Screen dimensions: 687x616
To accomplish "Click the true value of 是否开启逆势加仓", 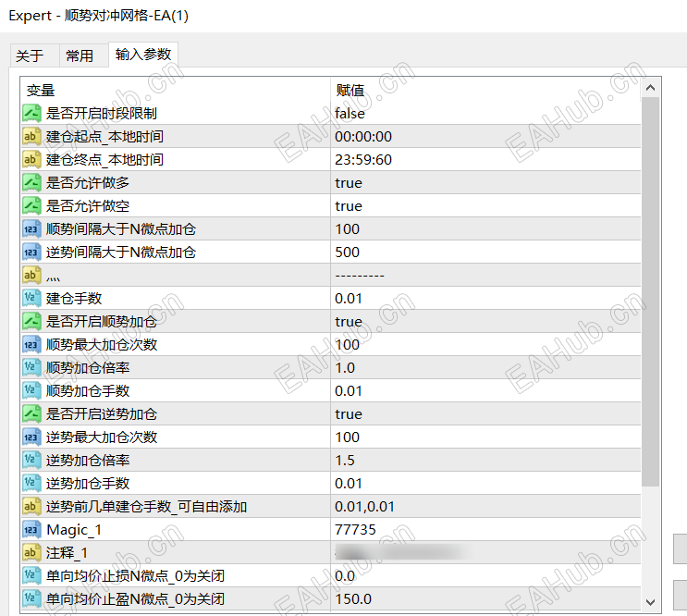I will 349,414.
